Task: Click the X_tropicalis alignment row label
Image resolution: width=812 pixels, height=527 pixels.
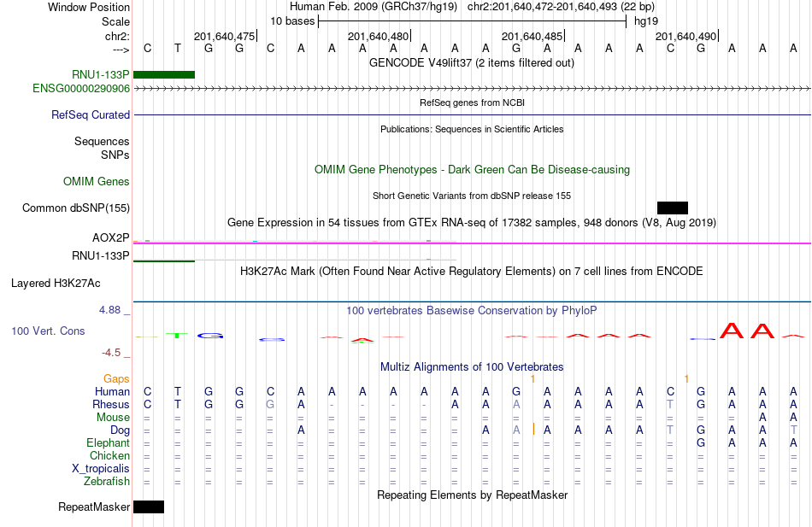Action: [101, 469]
